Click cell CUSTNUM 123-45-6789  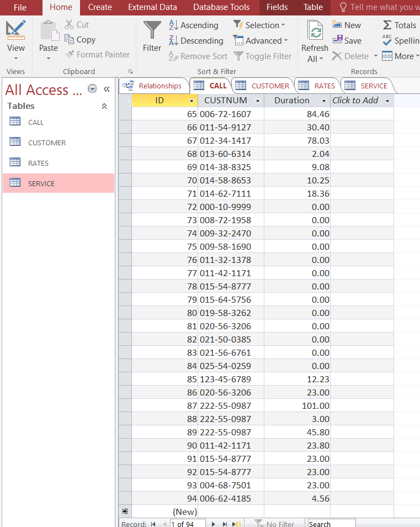pyautogui.click(x=231, y=379)
